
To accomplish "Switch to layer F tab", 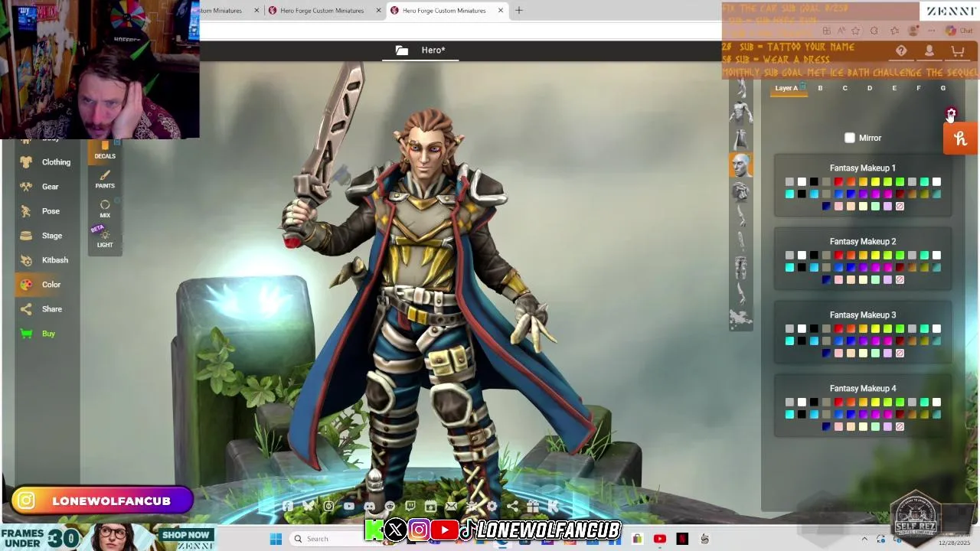I will tap(918, 88).
